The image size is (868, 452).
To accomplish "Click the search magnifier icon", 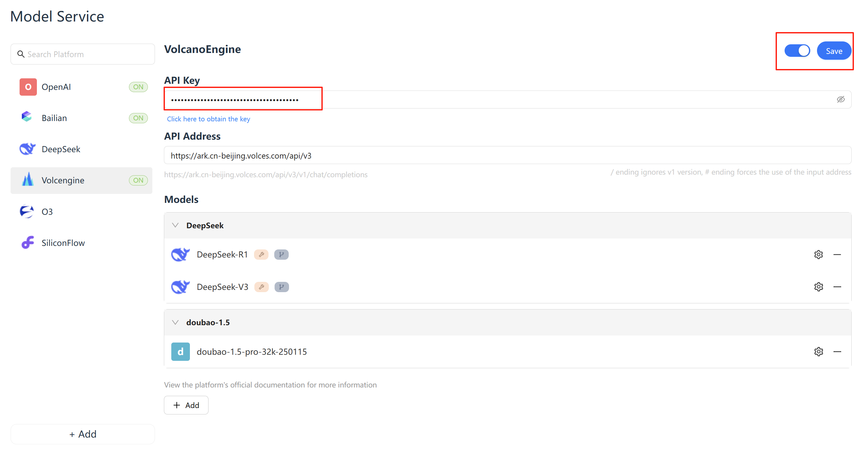I will pos(21,54).
